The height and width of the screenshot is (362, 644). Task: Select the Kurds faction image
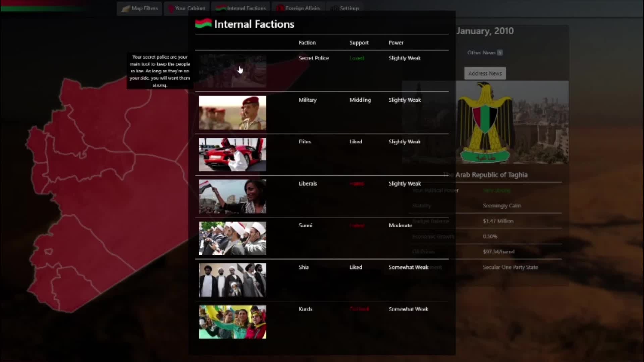point(232,322)
